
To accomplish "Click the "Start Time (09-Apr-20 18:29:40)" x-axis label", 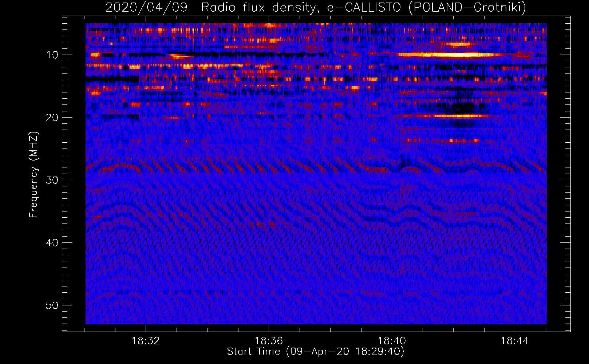I will (316, 352).
